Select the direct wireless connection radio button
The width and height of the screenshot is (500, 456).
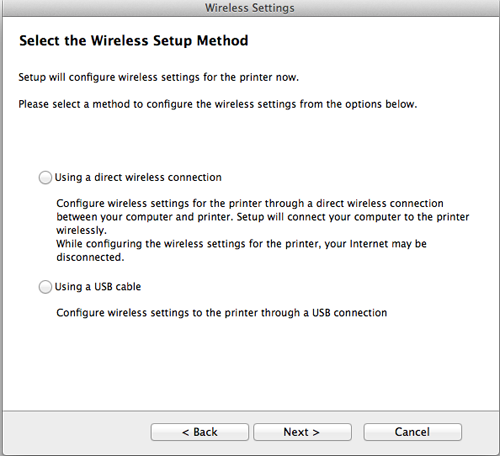tap(45, 177)
